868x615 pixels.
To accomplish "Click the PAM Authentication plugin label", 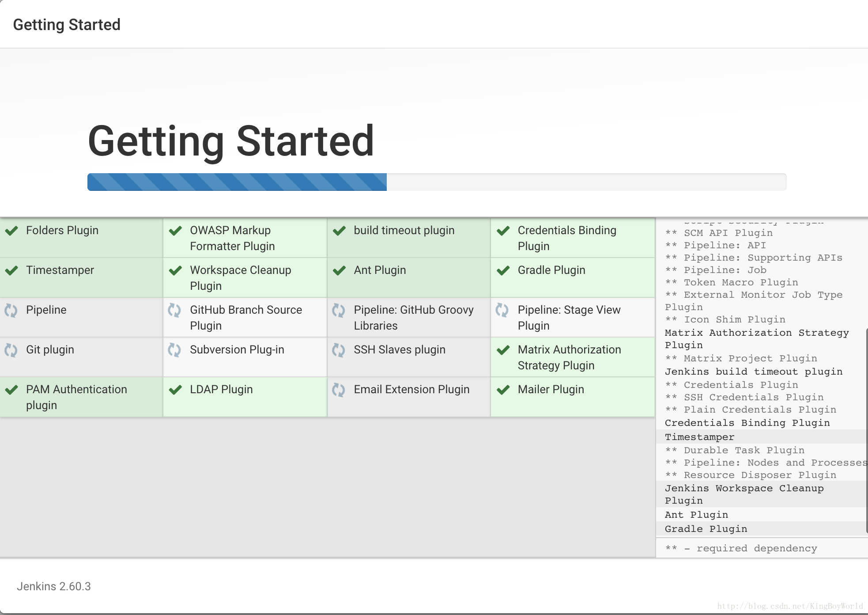I will pos(76,397).
